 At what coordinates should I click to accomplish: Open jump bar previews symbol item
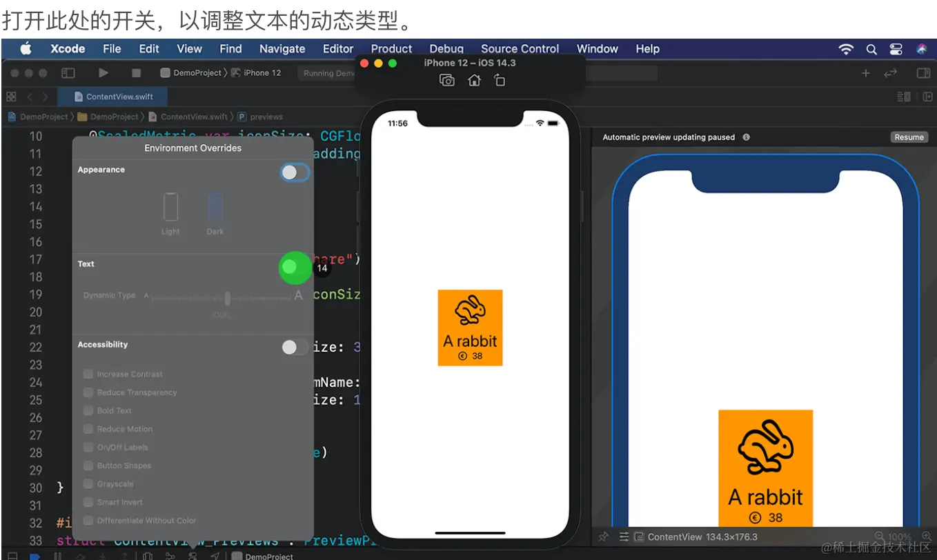pyautogui.click(x=260, y=117)
